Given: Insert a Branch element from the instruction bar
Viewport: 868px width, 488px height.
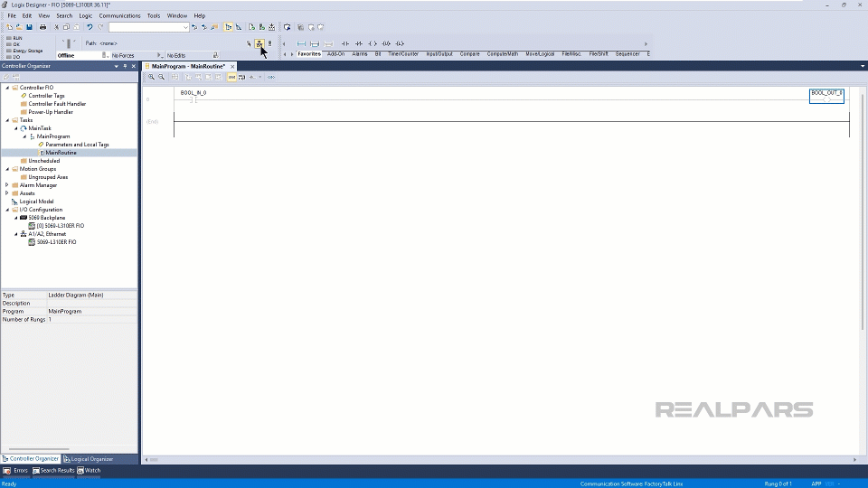Looking at the screenshot, I should click(x=315, y=43).
